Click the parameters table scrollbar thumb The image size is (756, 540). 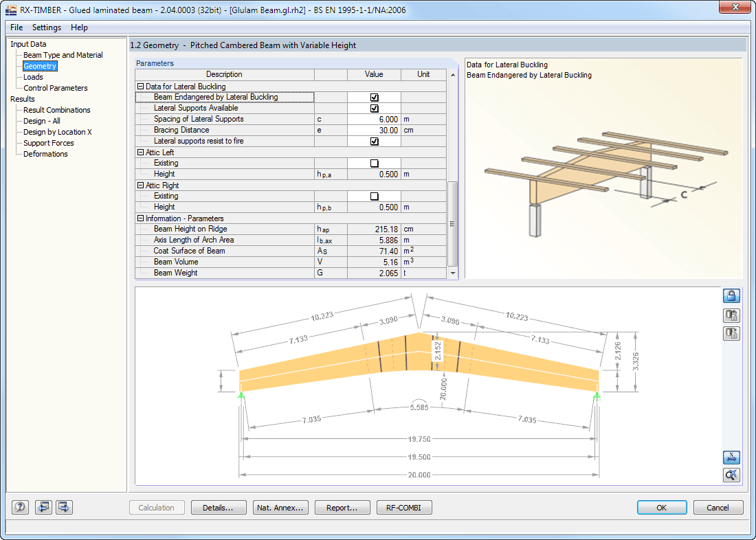click(x=452, y=224)
